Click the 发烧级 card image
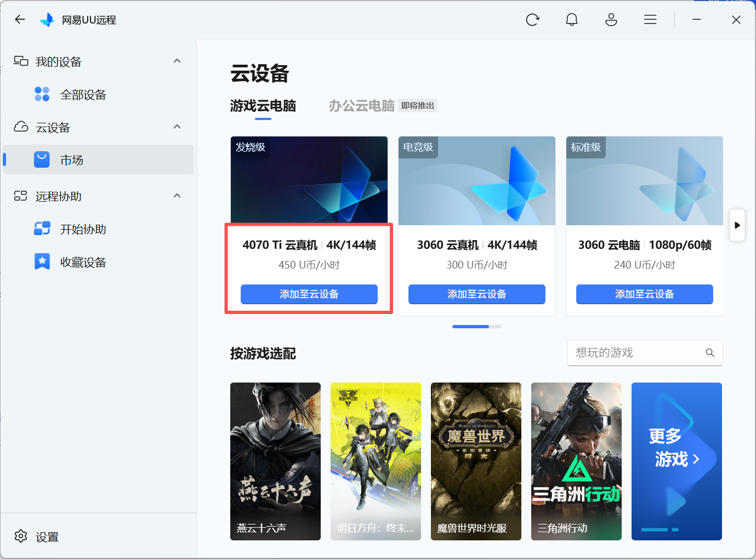This screenshot has height=559, width=756. point(309,181)
